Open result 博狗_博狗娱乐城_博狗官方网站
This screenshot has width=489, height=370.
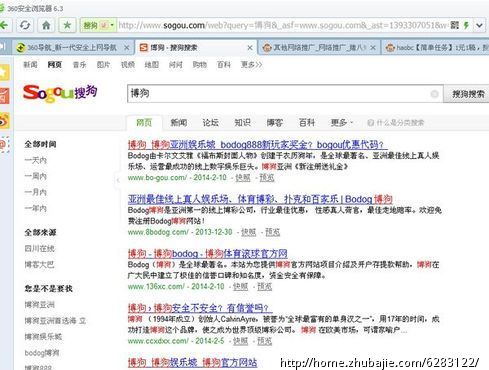coord(192,362)
